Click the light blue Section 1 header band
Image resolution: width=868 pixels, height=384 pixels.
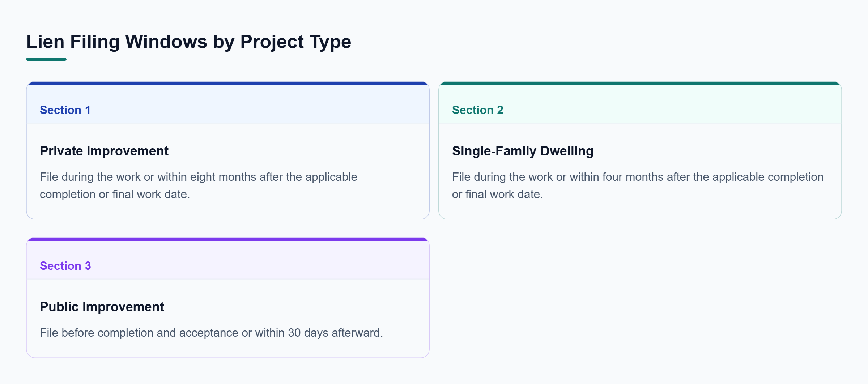(228, 104)
